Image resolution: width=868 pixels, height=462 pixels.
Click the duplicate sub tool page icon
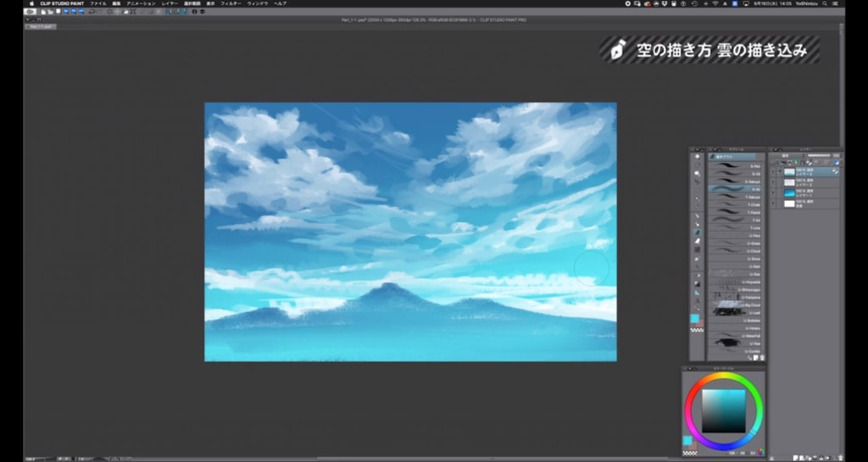(x=755, y=358)
